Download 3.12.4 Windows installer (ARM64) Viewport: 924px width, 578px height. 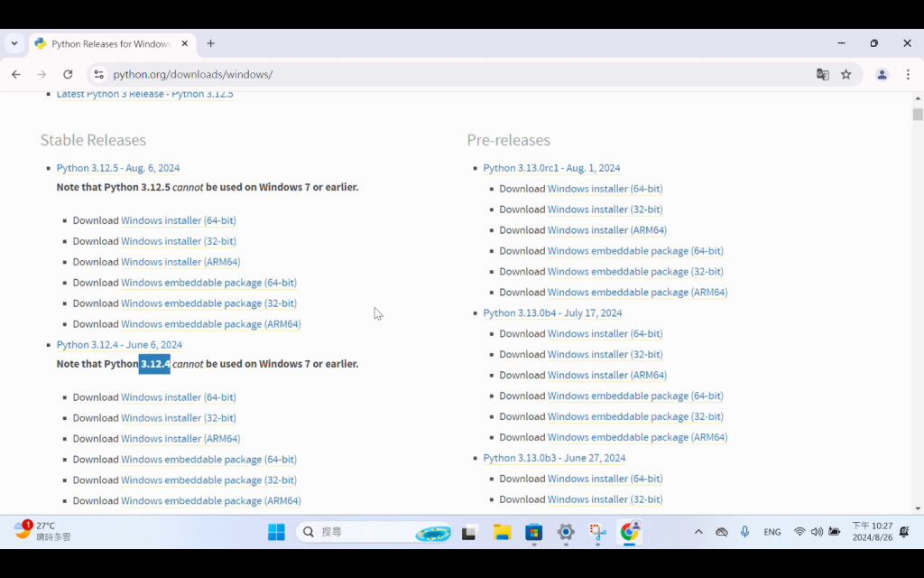(180, 439)
